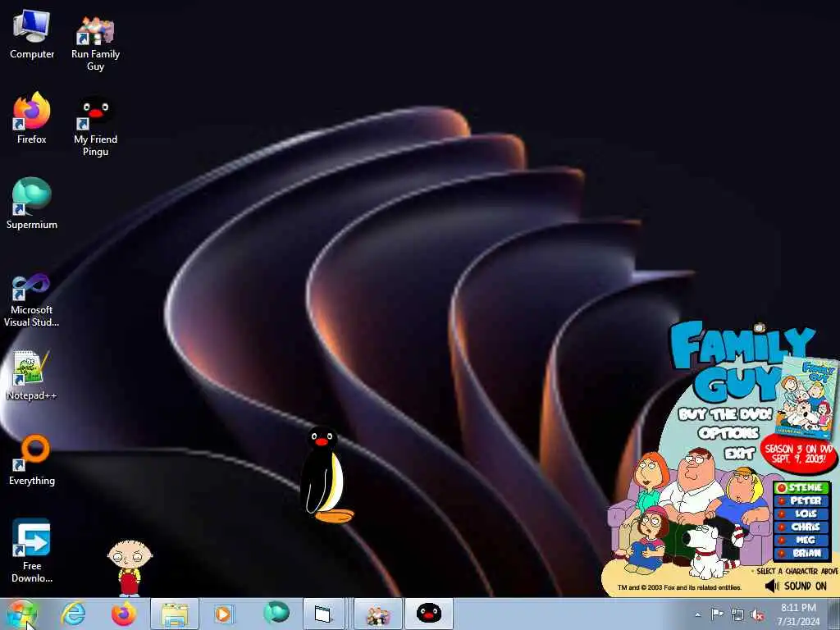The height and width of the screenshot is (630, 840).
Task: Toggle SOUND ON speaker in Family Guy panel
Action: pyautogui.click(x=796, y=586)
